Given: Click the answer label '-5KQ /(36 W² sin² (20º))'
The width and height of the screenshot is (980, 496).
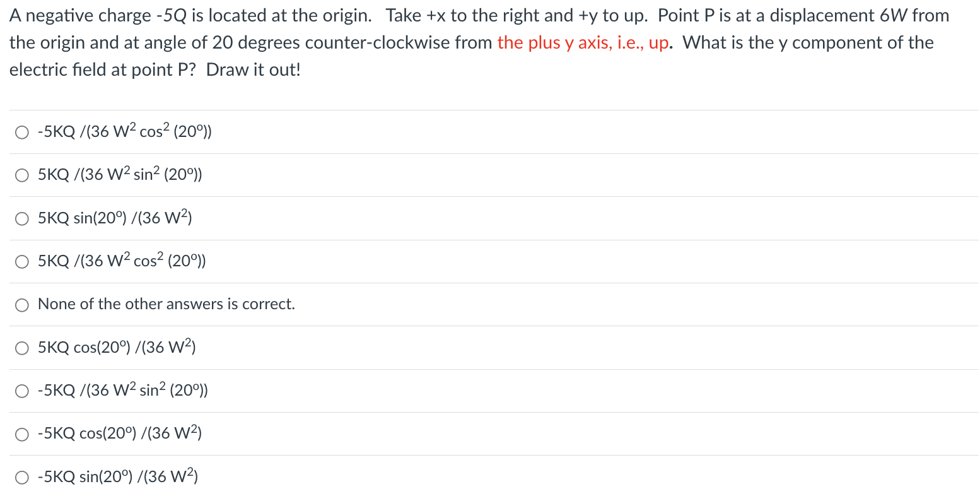Looking at the screenshot, I should click(123, 390).
